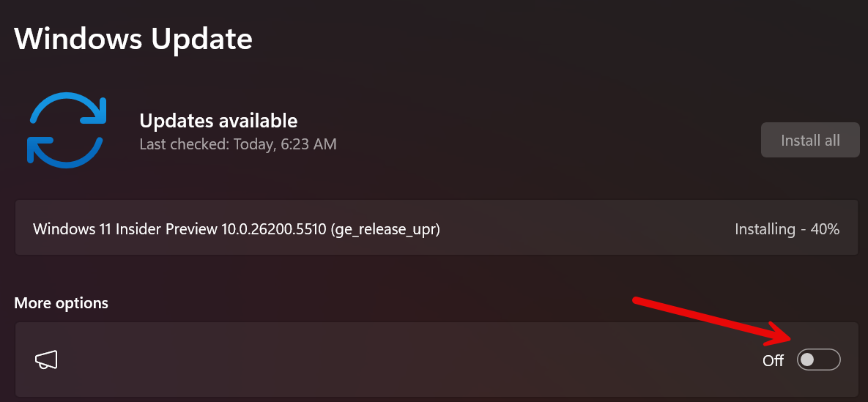Click the tail end of the red arrow
868x402 pixels.
pyautogui.click(x=637, y=300)
